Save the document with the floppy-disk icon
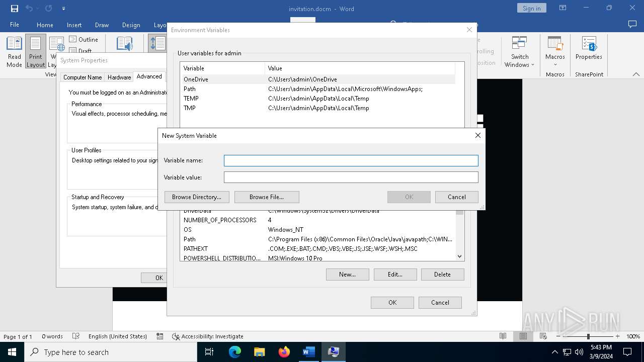Viewport: 644px width, 362px height. tap(15, 9)
